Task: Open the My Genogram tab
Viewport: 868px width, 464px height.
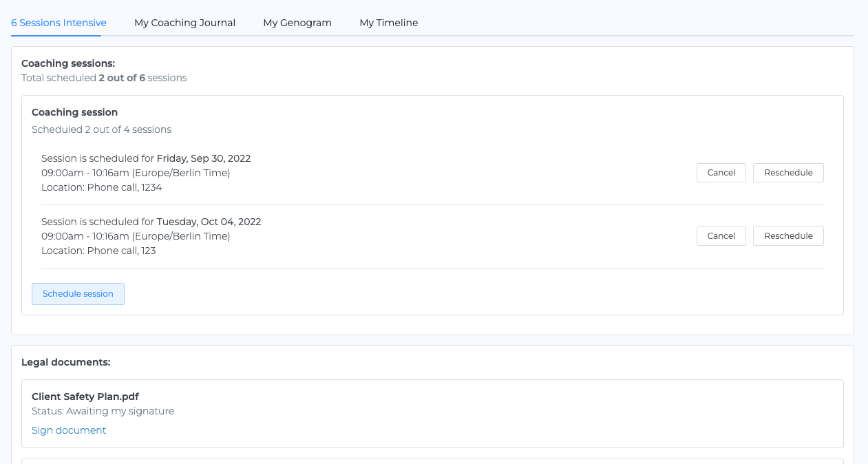Action: click(297, 23)
